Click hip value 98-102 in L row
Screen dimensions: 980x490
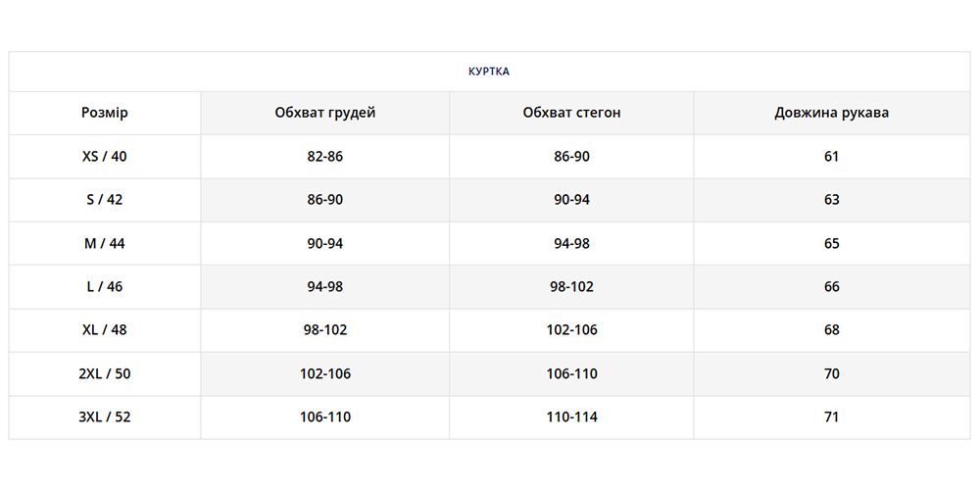571,286
